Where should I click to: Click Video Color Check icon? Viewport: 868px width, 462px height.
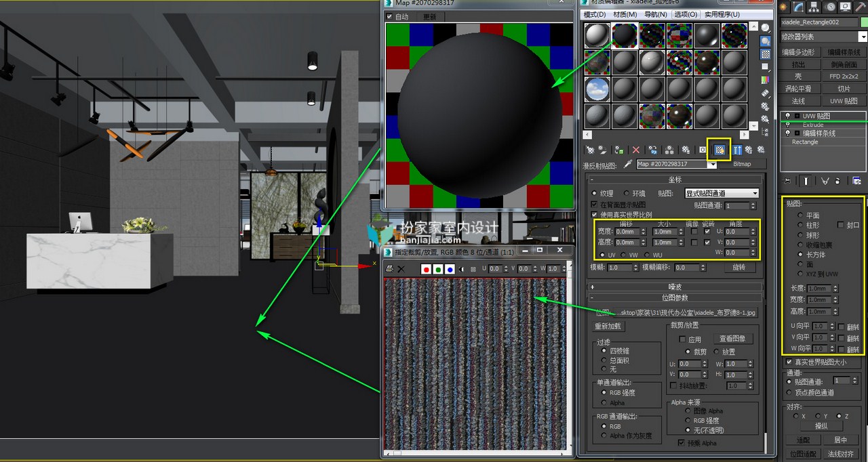point(766,80)
